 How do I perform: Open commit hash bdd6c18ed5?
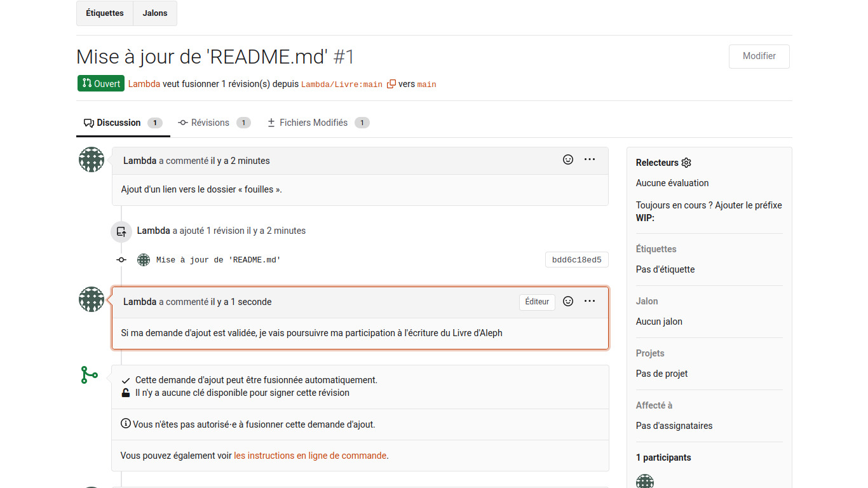(x=576, y=260)
